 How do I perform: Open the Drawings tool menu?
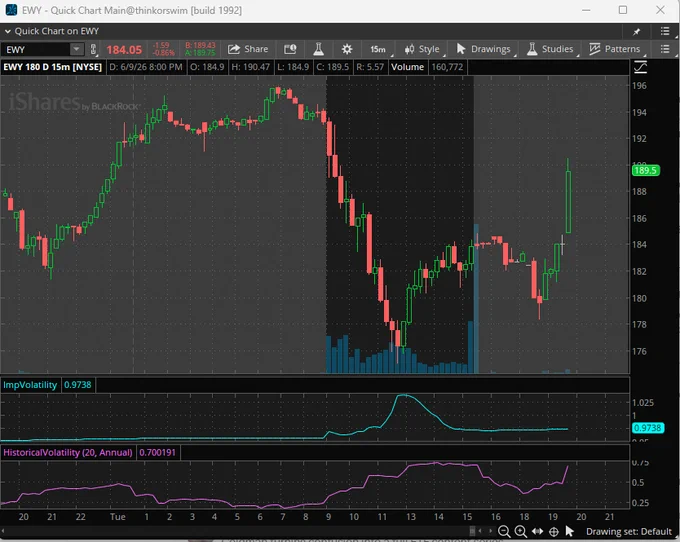click(484, 49)
